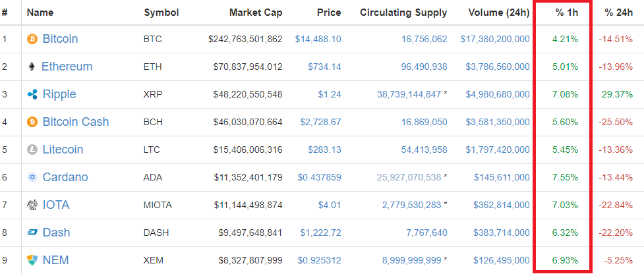Open Bitcoin price link $14,488.10
644x274 pixels.
pyautogui.click(x=318, y=40)
